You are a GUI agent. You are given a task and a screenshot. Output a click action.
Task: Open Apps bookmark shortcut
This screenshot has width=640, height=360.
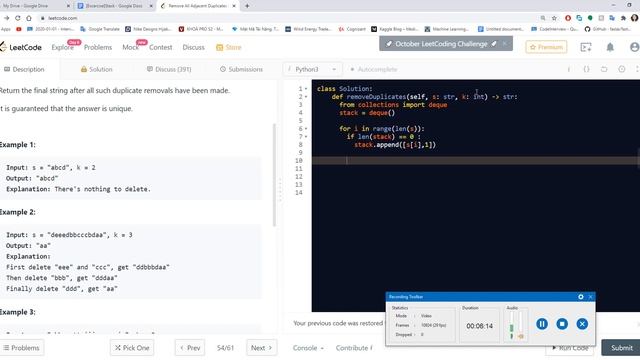pos(6,29)
